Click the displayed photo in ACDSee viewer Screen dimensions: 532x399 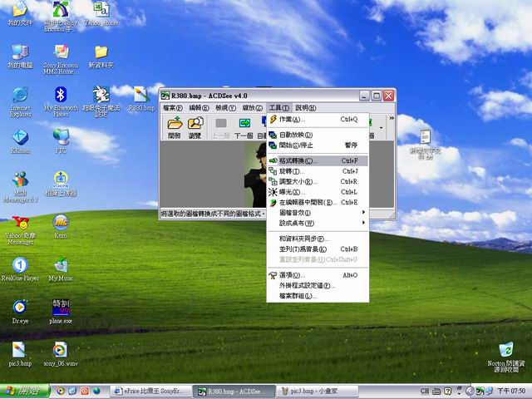pos(255,175)
